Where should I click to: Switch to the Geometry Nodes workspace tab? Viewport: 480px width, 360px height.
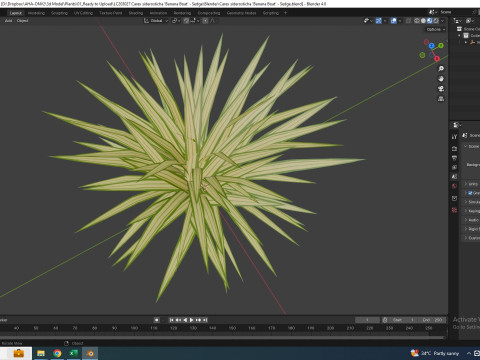tap(242, 13)
